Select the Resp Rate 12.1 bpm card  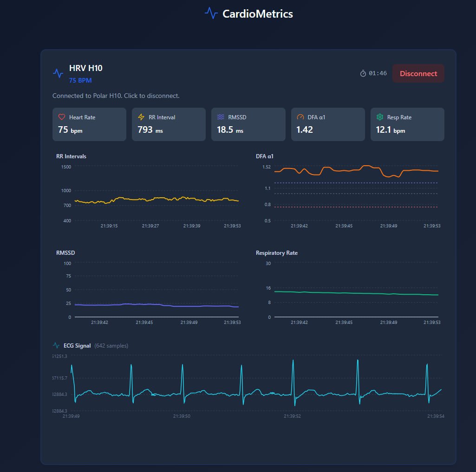407,124
